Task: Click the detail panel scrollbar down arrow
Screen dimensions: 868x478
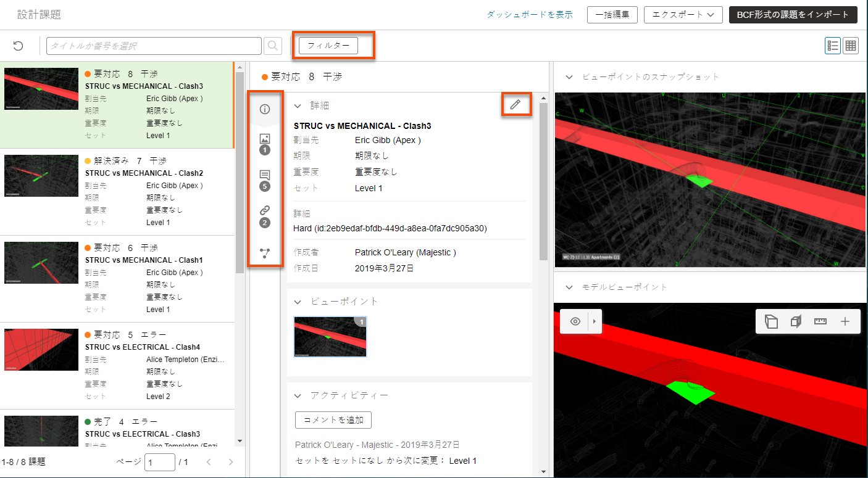Action: 543,472
